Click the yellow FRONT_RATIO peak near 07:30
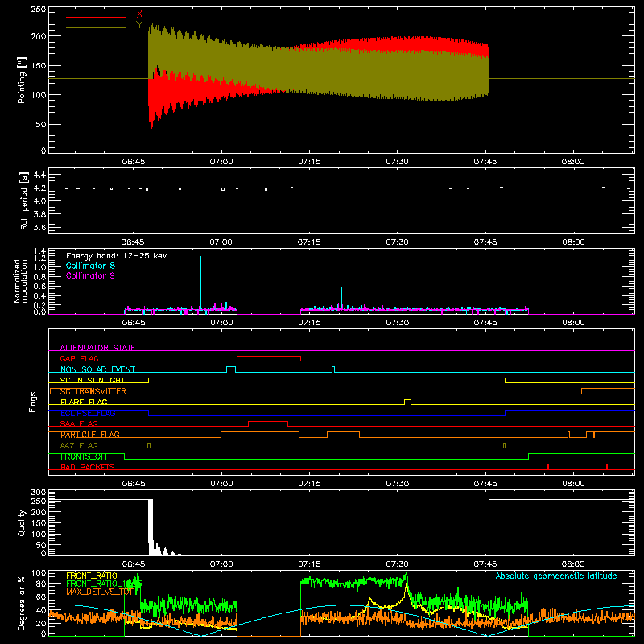The image size is (644, 644). (x=407, y=583)
